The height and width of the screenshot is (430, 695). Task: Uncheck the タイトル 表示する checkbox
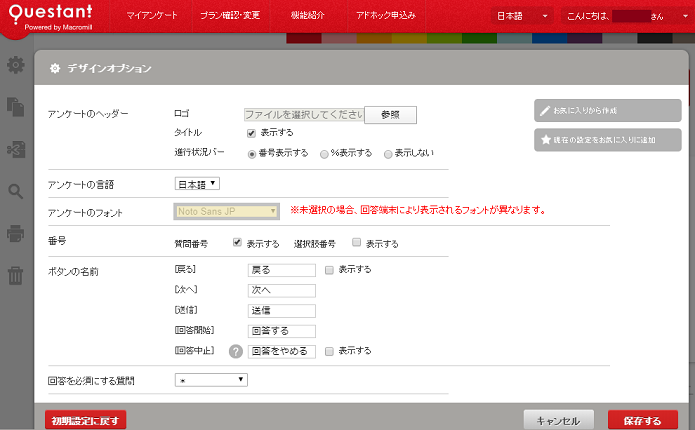click(252, 133)
